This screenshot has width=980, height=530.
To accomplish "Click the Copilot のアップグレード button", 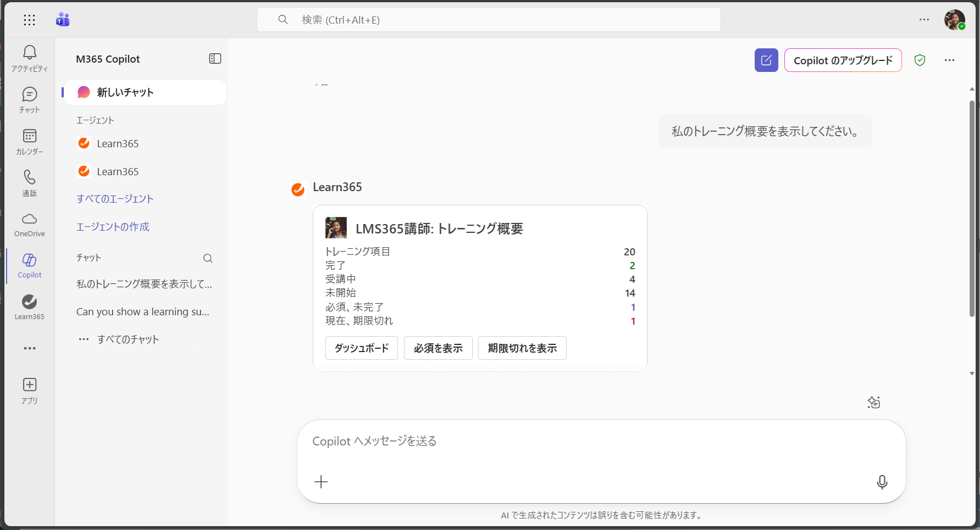I will pos(843,60).
